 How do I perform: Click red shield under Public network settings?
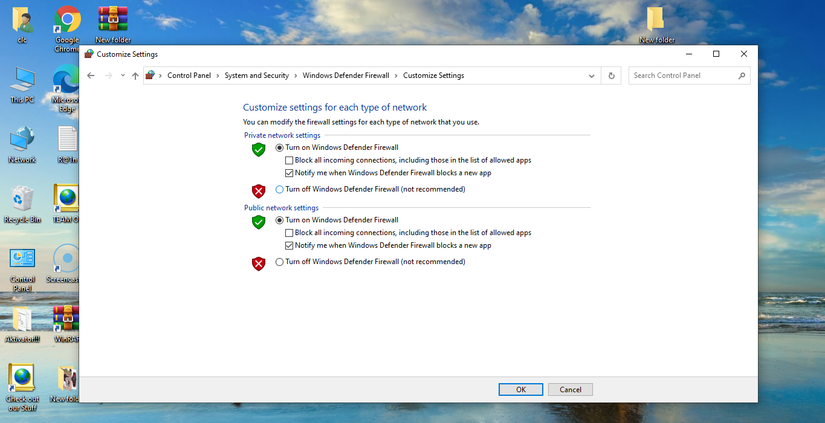click(x=258, y=263)
